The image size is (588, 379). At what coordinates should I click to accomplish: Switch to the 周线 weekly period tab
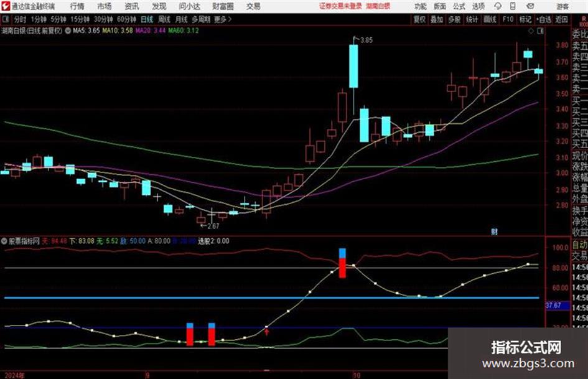click(164, 19)
